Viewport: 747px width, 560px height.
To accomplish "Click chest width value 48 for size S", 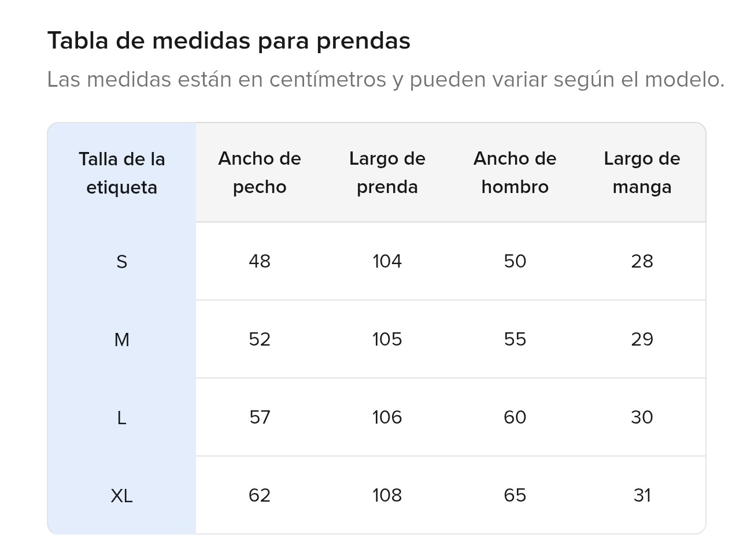I will coord(260,261).
